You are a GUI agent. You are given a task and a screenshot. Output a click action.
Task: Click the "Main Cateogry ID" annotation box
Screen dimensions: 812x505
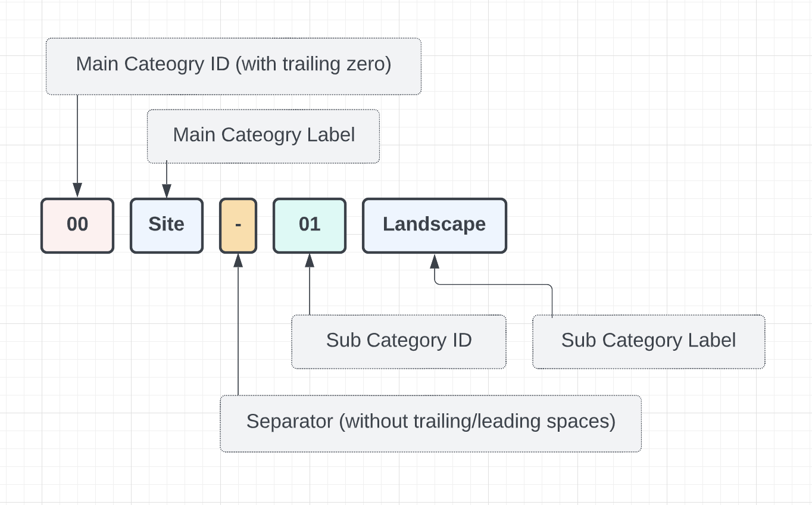tap(233, 66)
